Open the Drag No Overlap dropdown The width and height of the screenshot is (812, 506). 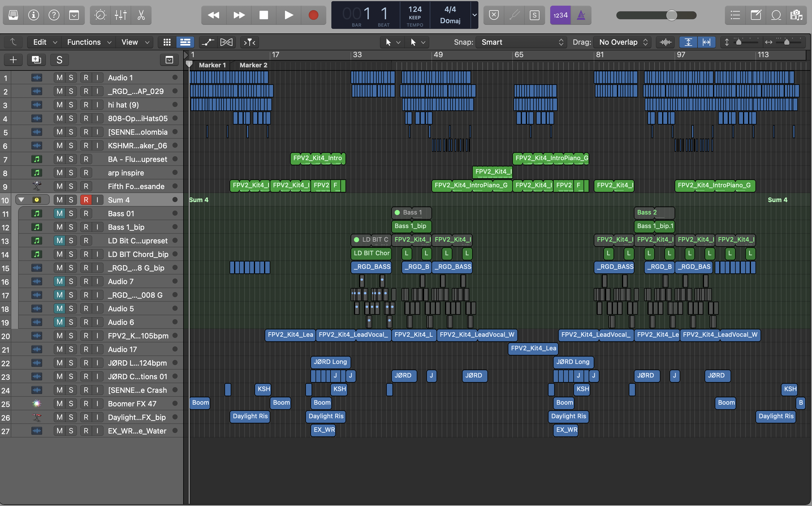(623, 42)
